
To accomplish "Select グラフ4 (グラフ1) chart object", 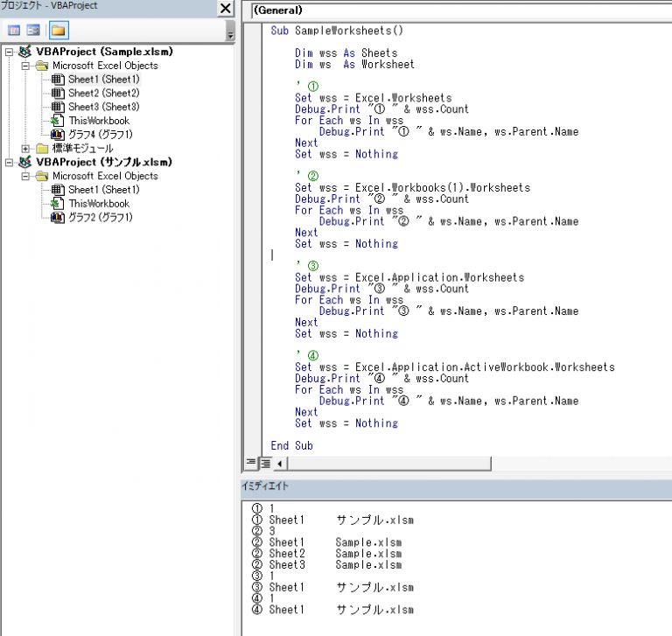I will (x=101, y=135).
